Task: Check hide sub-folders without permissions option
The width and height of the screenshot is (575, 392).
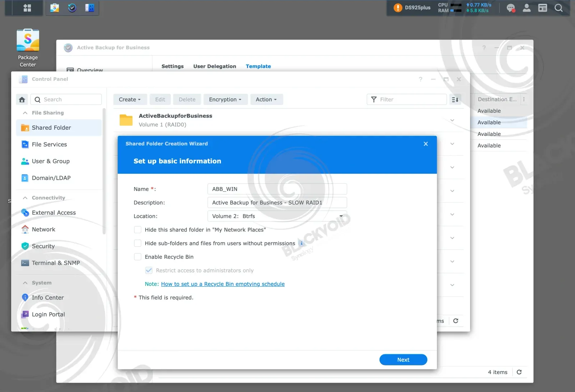Action: click(138, 243)
